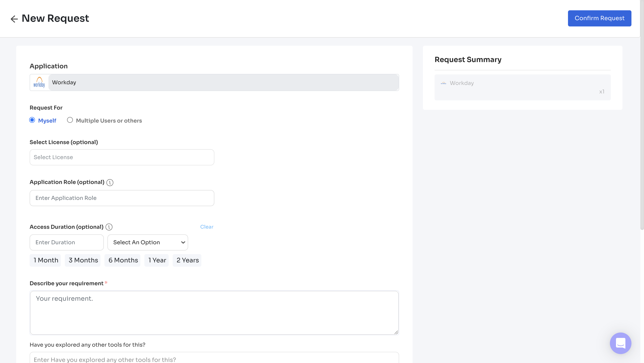Click the page vertical scrollbar

tap(642, 115)
